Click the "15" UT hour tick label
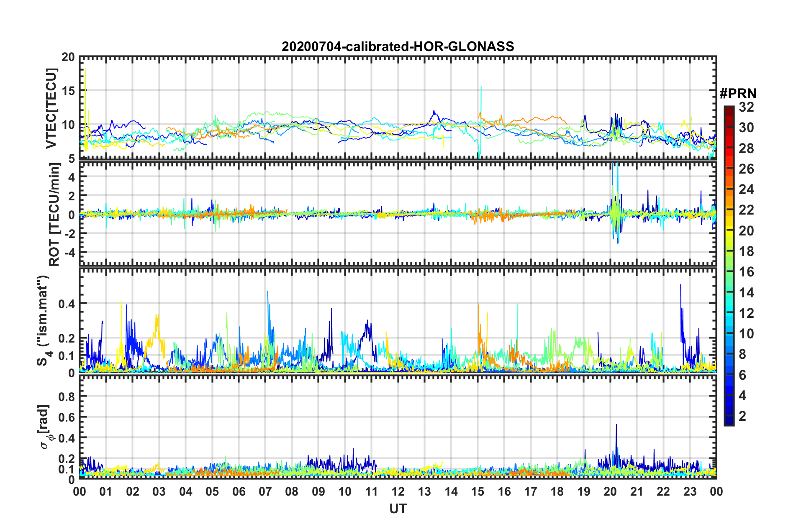The height and width of the screenshot is (532, 796). click(478, 491)
